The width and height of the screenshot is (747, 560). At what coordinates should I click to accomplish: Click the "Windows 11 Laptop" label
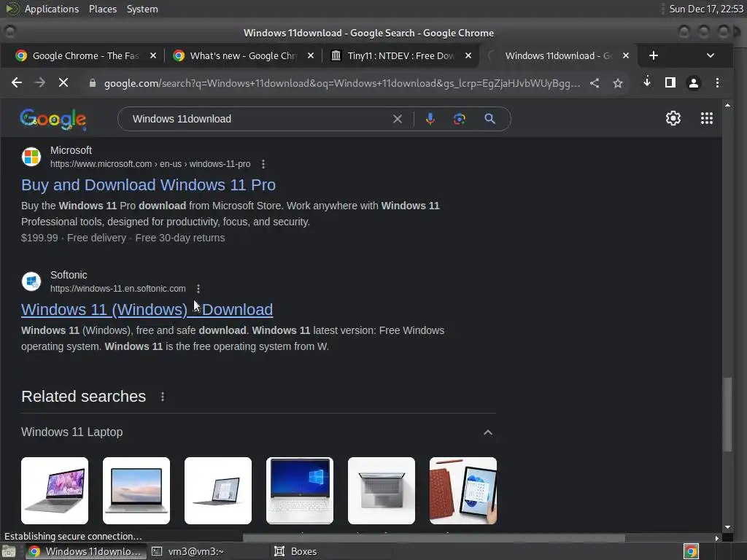[x=72, y=432]
